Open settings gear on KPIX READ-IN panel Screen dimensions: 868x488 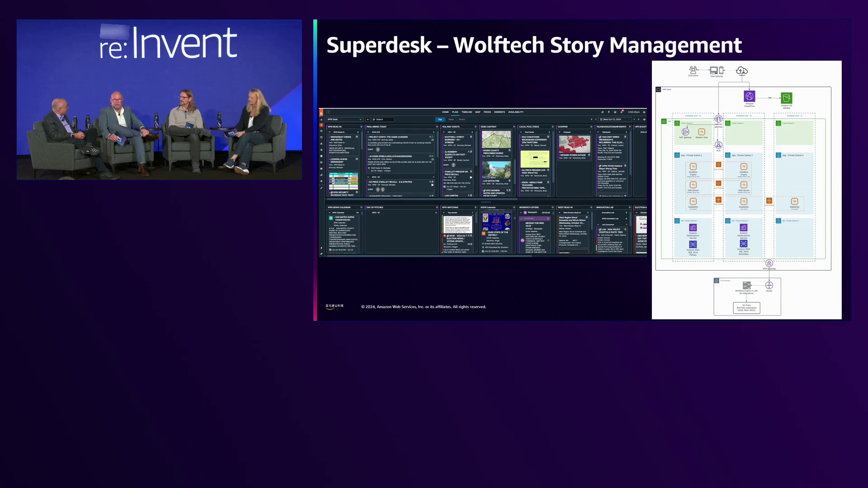click(361, 127)
